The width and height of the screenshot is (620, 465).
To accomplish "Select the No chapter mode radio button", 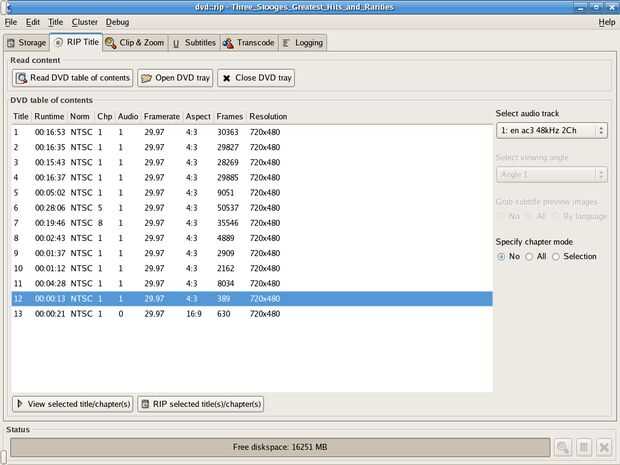I will [x=501, y=257].
